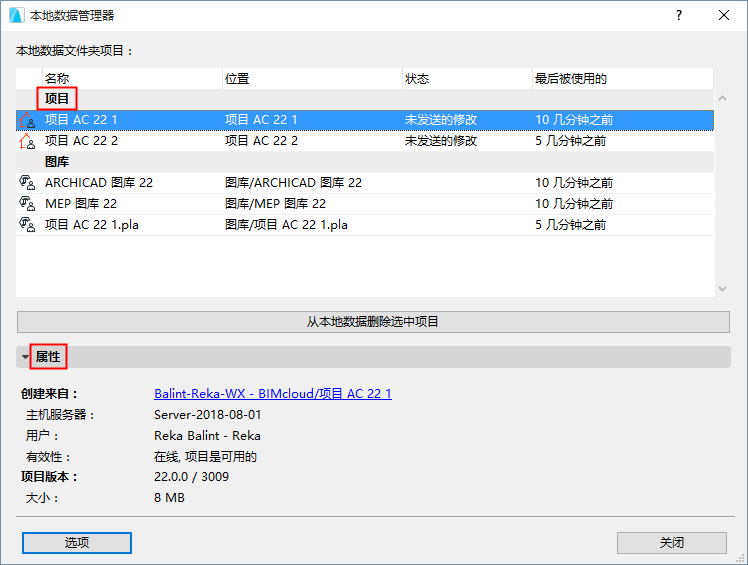The image size is (748, 565).
Task: Click the library icon of MEP 图库 22
Action: (x=27, y=204)
